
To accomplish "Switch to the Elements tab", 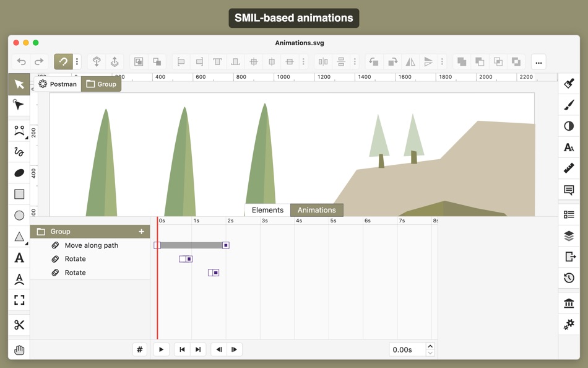I will point(266,209).
